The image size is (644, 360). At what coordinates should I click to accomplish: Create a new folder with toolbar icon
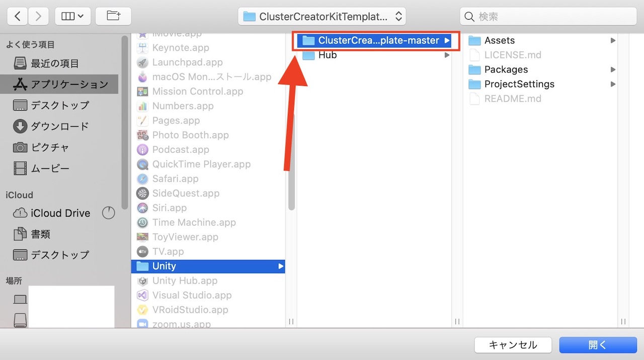tap(113, 17)
